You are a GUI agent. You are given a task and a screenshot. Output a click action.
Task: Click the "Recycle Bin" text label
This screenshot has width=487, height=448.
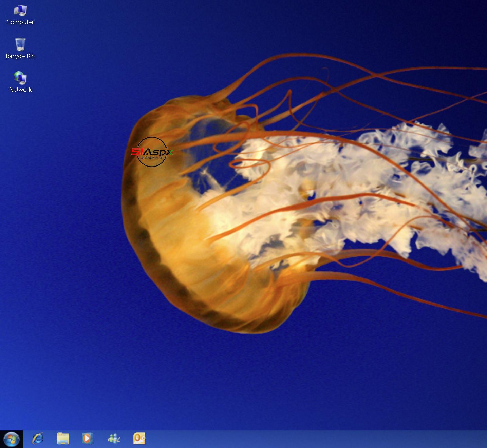[x=20, y=56]
